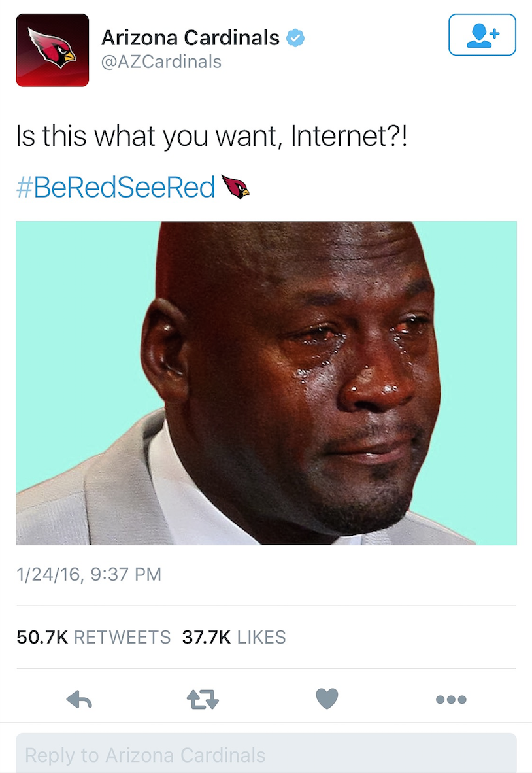The width and height of the screenshot is (532, 773).
Task: Open the 1/24/16, 9:37 PM timestamp
Action: pyautogui.click(x=89, y=574)
